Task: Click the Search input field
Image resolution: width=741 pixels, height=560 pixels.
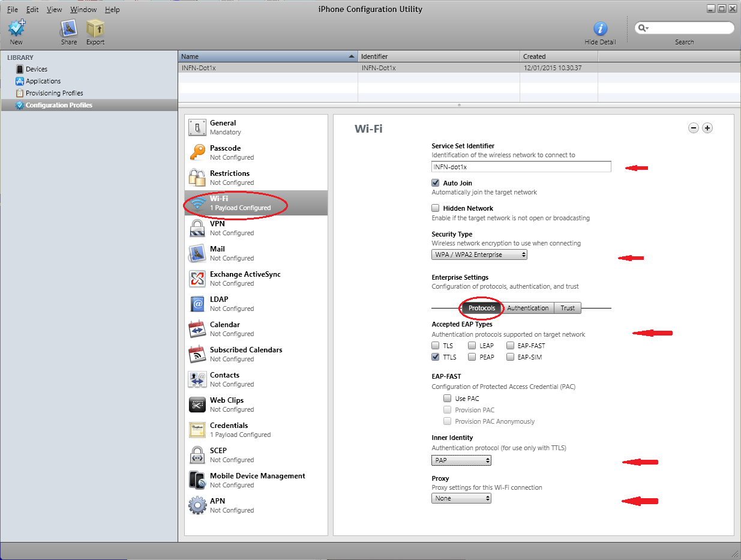Action: click(x=685, y=28)
